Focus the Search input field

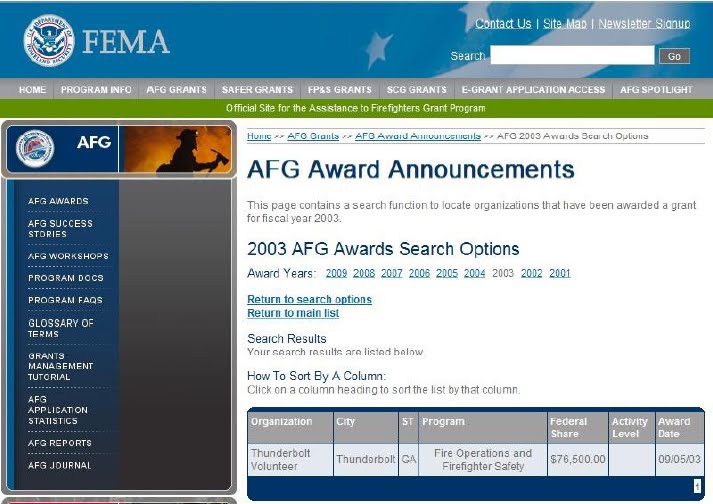[572, 55]
